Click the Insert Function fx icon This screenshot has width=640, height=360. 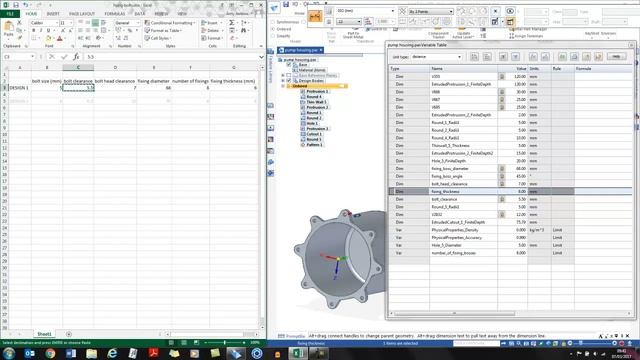coord(76,57)
